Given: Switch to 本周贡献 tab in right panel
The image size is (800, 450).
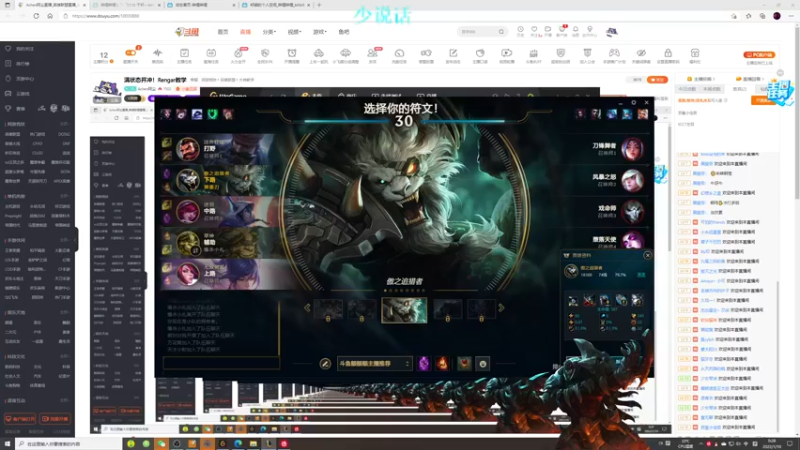Looking at the screenshot, I should 712,89.
